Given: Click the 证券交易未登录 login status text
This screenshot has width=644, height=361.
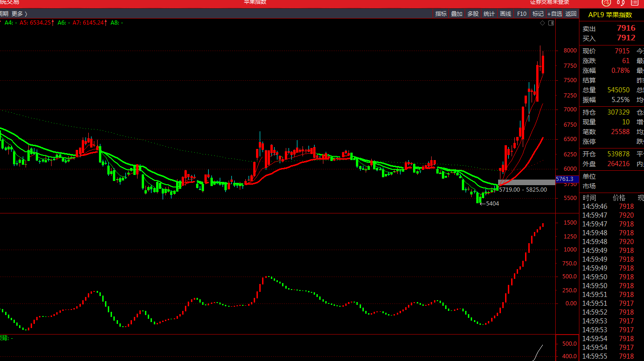Looking at the screenshot, I should coord(550,2).
